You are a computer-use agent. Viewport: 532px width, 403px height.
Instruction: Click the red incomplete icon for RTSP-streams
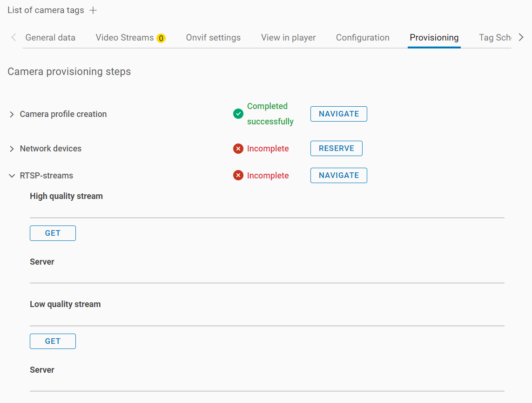[x=238, y=176]
